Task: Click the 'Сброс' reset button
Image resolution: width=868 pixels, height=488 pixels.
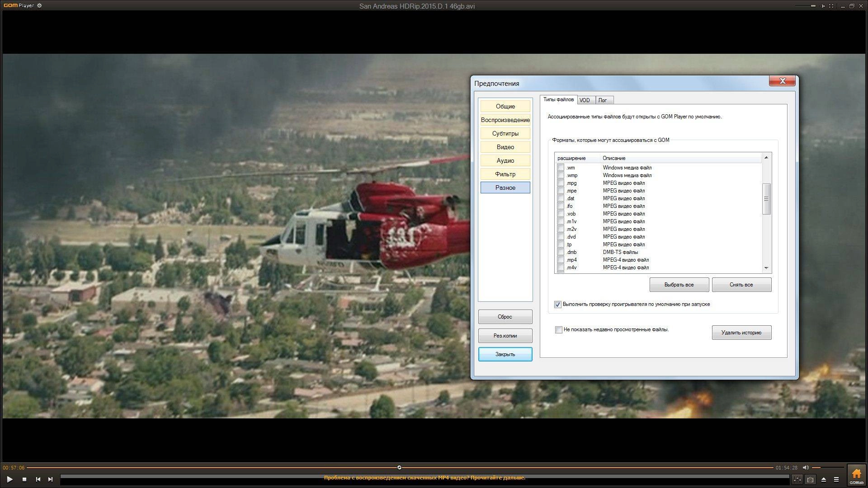Action: pyautogui.click(x=505, y=317)
